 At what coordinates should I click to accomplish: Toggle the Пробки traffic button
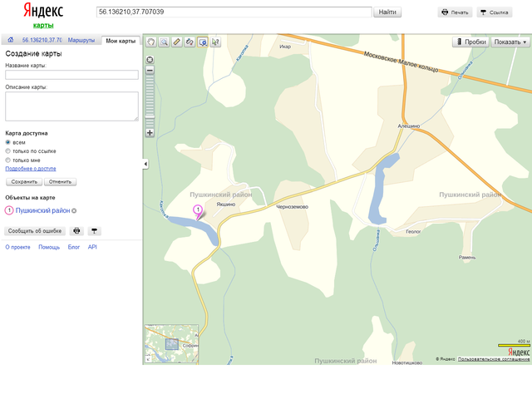pos(470,42)
